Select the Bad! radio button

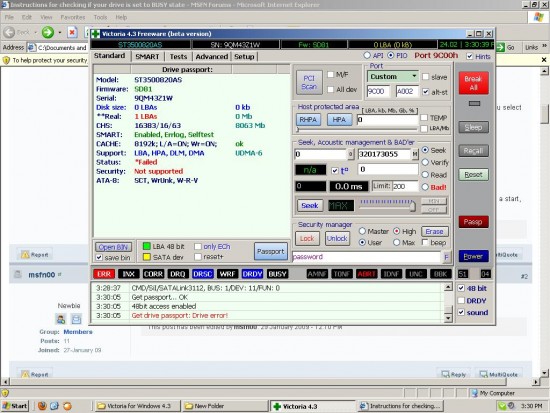(425, 187)
